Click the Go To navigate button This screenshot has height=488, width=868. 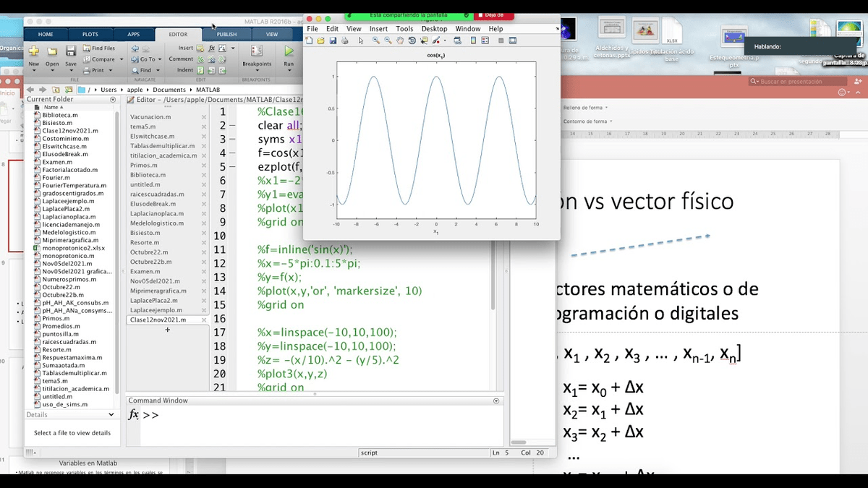coord(143,59)
